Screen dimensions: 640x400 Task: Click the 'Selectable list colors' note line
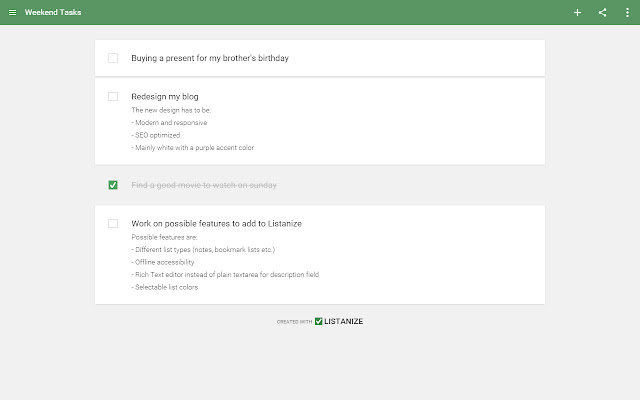[164, 287]
